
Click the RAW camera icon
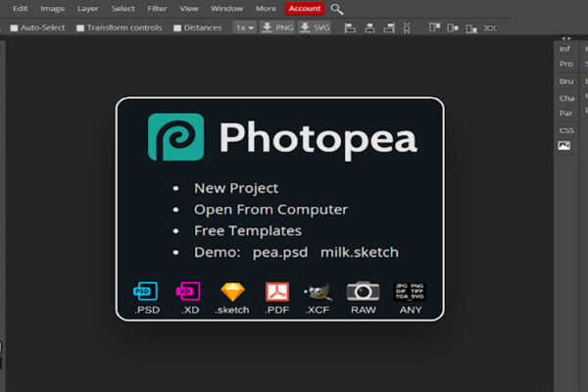[363, 291]
